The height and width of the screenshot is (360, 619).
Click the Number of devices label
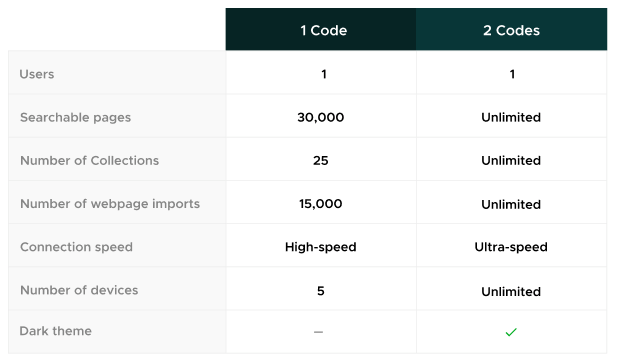pyautogui.click(x=79, y=290)
